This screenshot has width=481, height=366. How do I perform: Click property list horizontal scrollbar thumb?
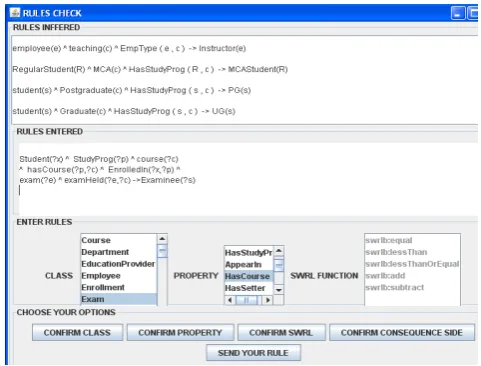tap(247, 300)
